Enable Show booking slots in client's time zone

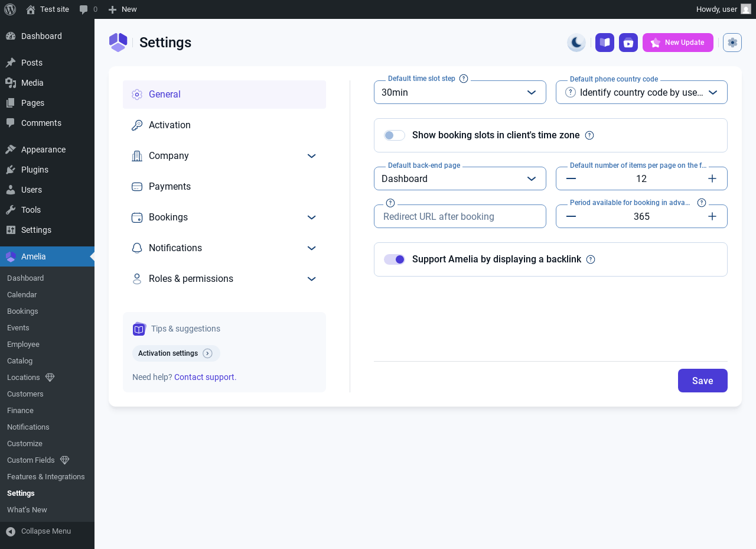click(394, 135)
